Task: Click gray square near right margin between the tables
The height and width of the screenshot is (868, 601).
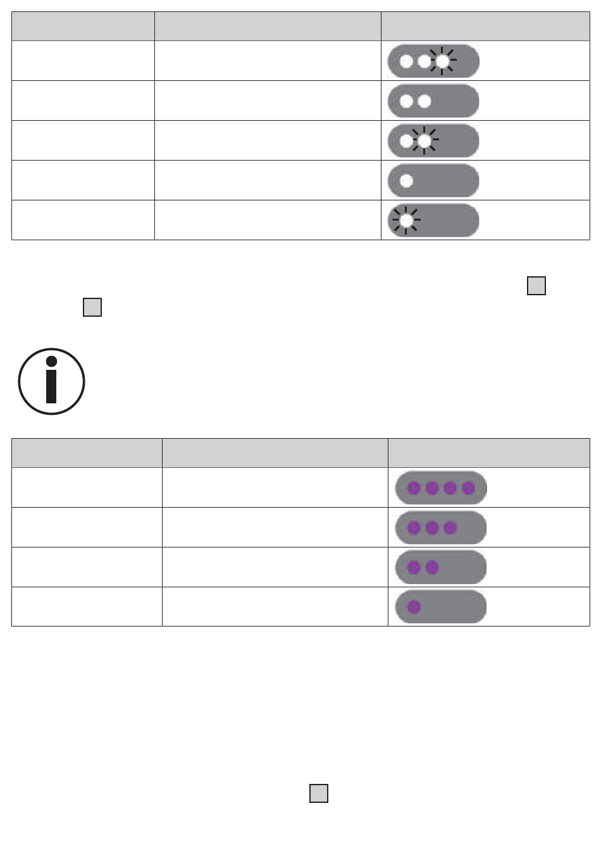Action: (x=536, y=286)
